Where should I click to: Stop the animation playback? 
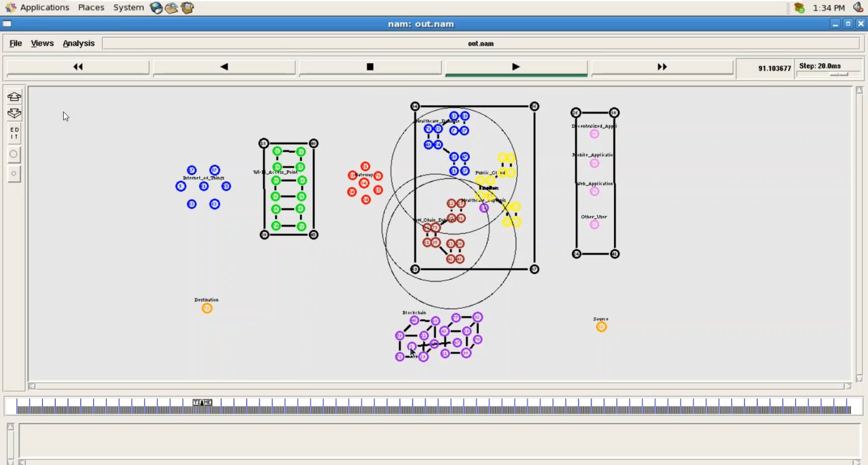370,67
